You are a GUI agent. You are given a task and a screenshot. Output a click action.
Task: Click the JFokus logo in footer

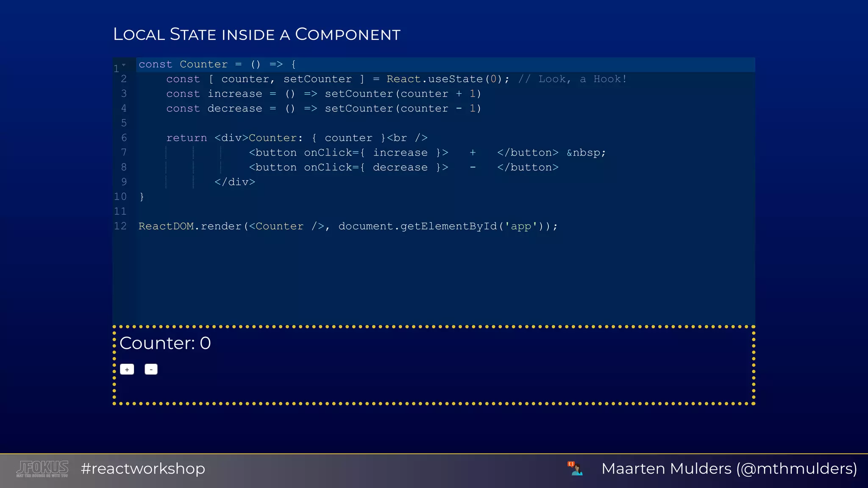click(x=42, y=469)
